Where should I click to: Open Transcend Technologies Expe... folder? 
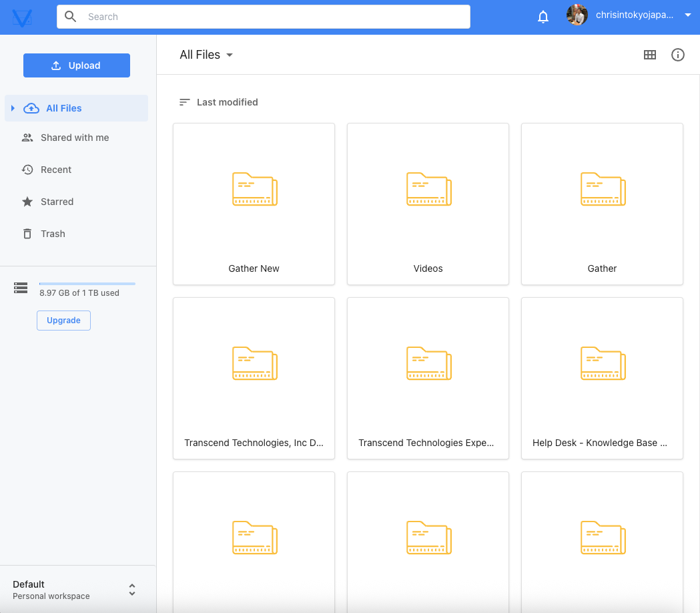click(428, 379)
